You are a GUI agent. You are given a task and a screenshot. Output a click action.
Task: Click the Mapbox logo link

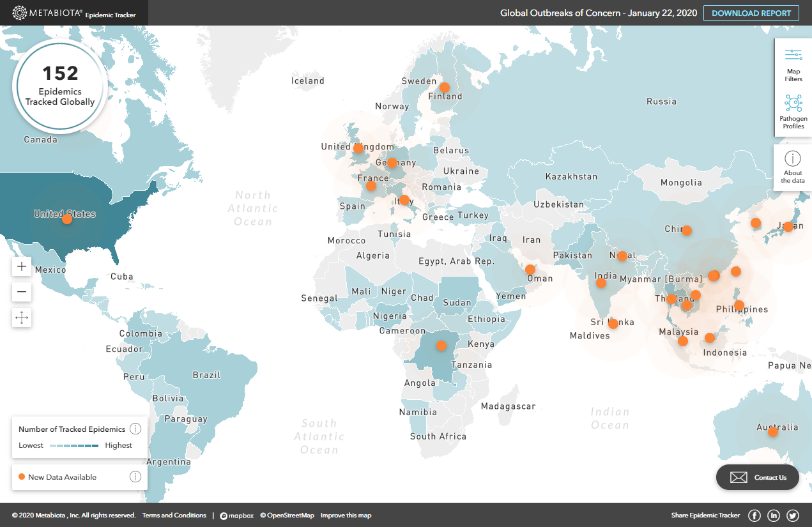click(237, 516)
